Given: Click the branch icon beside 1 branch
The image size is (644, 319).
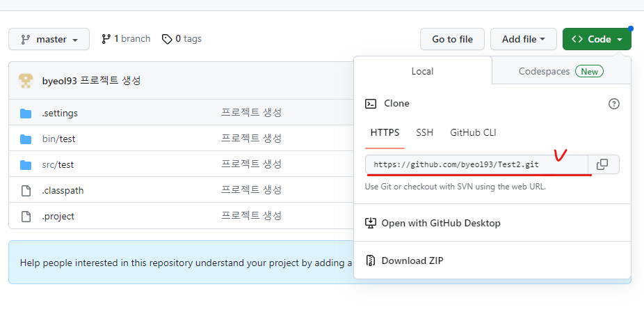Looking at the screenshot, I should click(x=106, y=39).
